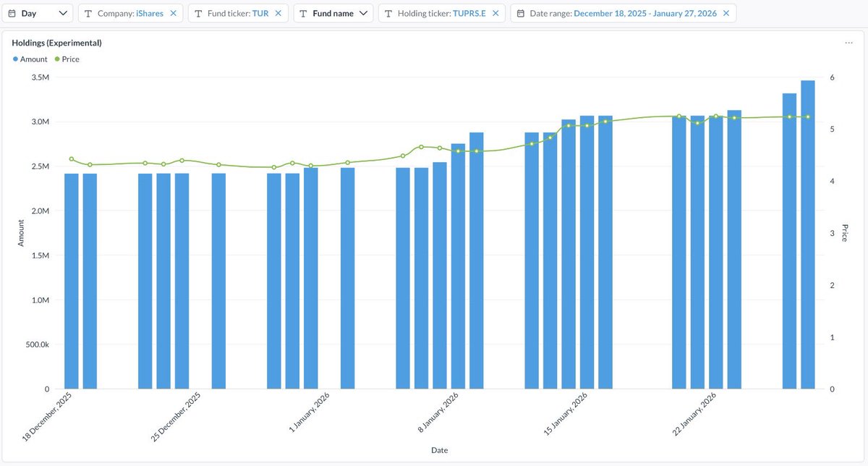This screenshot has height=466, width=868.
Task: Remove the Company iShares filter
Action: click(173, 13)
